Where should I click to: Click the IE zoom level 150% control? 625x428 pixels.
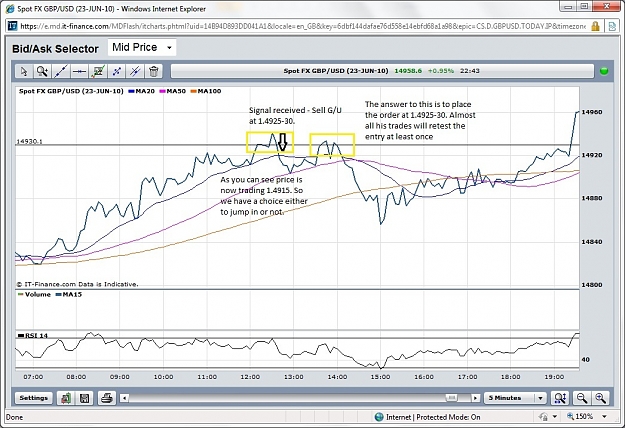pos(580,416)
